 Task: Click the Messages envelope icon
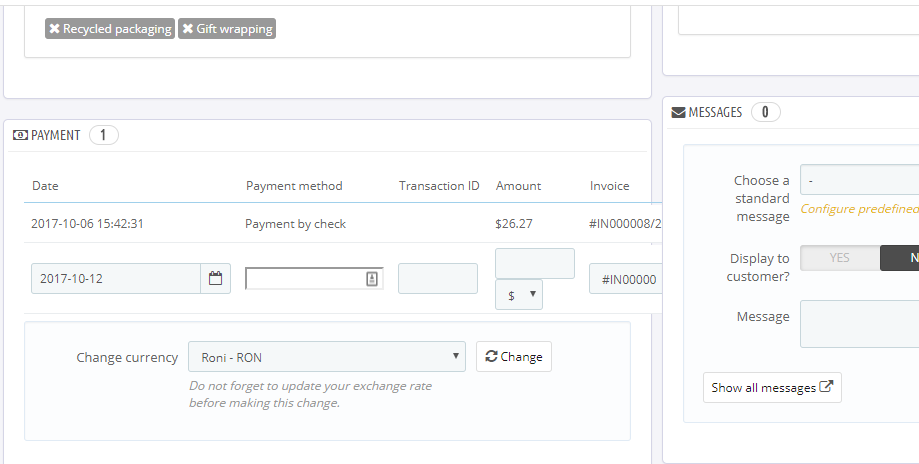(x=678, y=113)
